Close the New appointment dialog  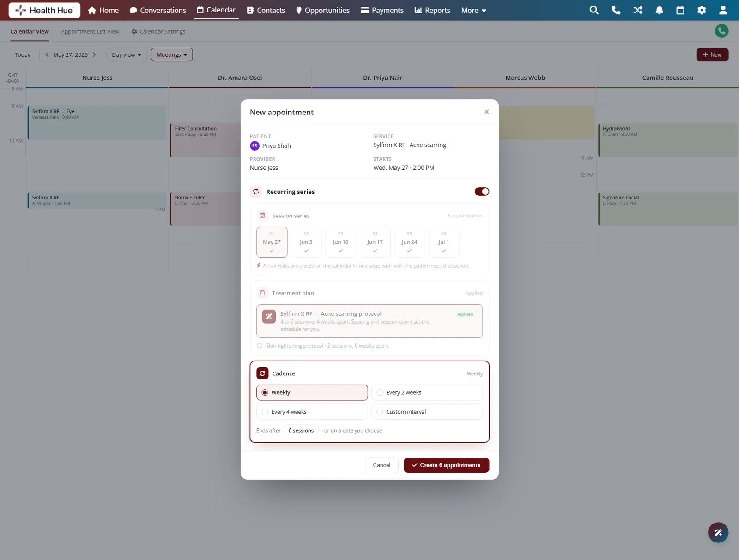coord(486,112)
